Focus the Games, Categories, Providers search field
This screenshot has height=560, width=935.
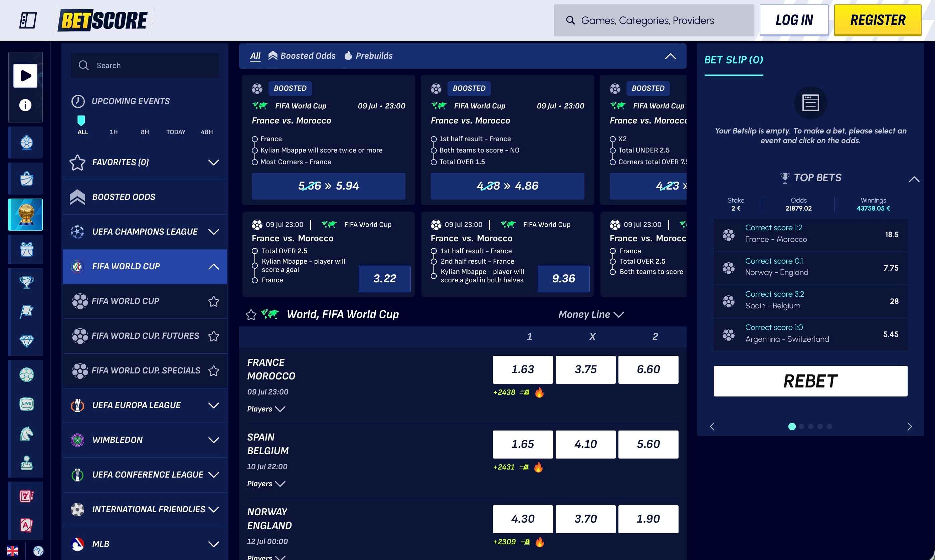pyautogui.click(x=654, y=20)
